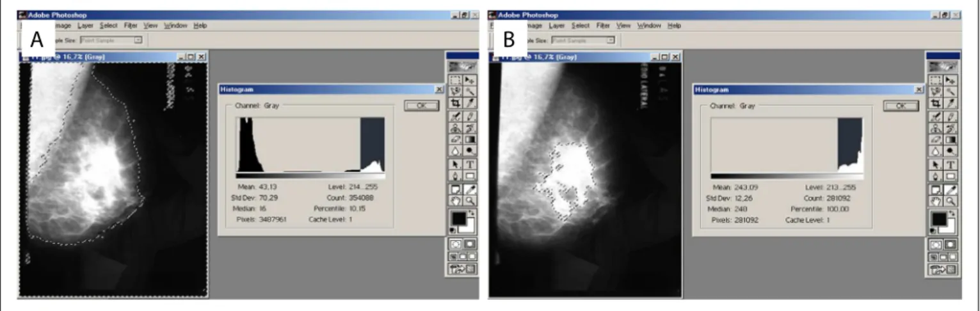Image resolution: width=980 pixels, height=311 pixels.
Task: Close the left Histogram dialog
Action: point(439,90)
